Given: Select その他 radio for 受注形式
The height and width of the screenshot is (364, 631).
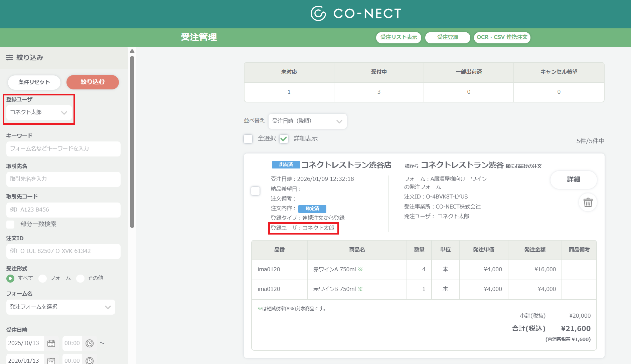Looking at the screenshot, I should 80,278.
